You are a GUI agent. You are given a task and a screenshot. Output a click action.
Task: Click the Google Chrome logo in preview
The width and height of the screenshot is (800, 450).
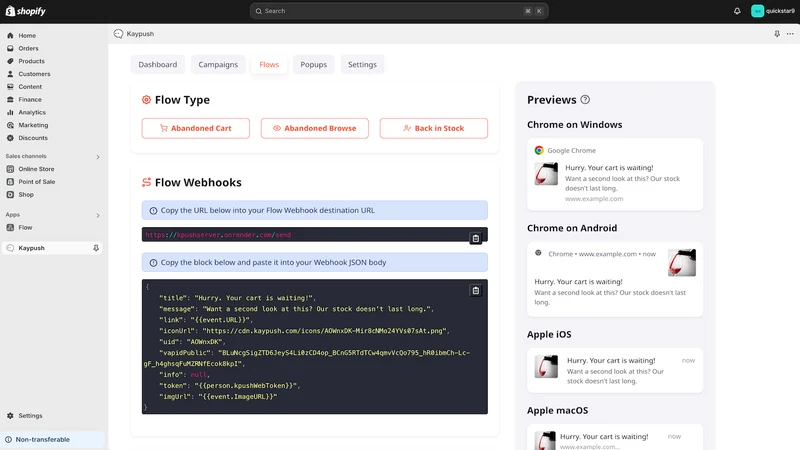539,151
